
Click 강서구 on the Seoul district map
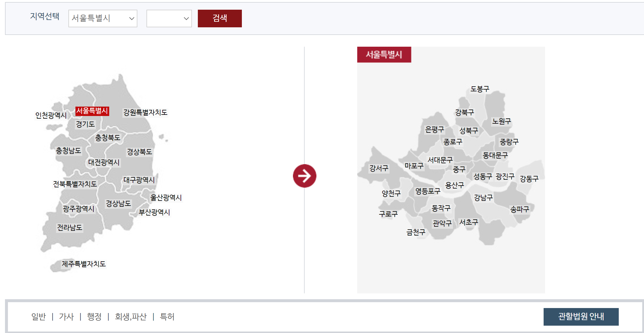point(379,168)
